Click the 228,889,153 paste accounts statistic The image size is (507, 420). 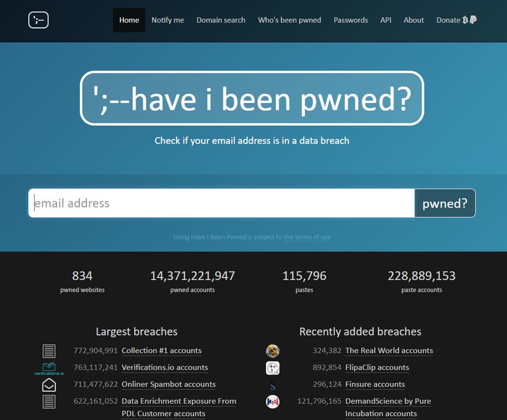point(422,281)
